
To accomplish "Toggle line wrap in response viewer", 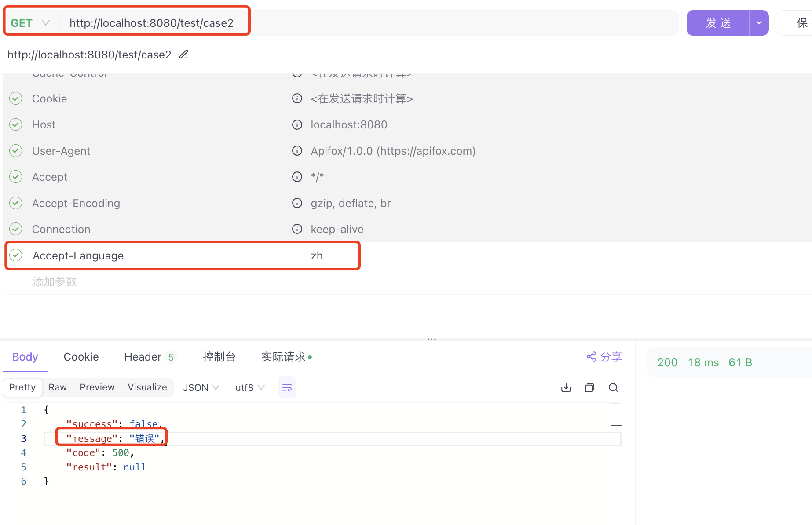I will click(286, 387).
